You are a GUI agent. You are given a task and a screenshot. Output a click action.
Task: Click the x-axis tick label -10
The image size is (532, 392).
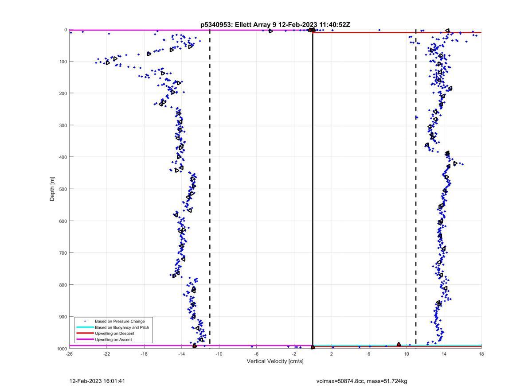pos(219,354)
